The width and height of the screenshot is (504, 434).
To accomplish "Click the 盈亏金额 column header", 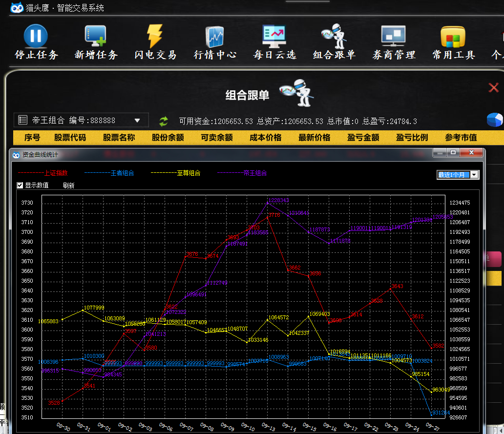I will click(x=363, y=138).
